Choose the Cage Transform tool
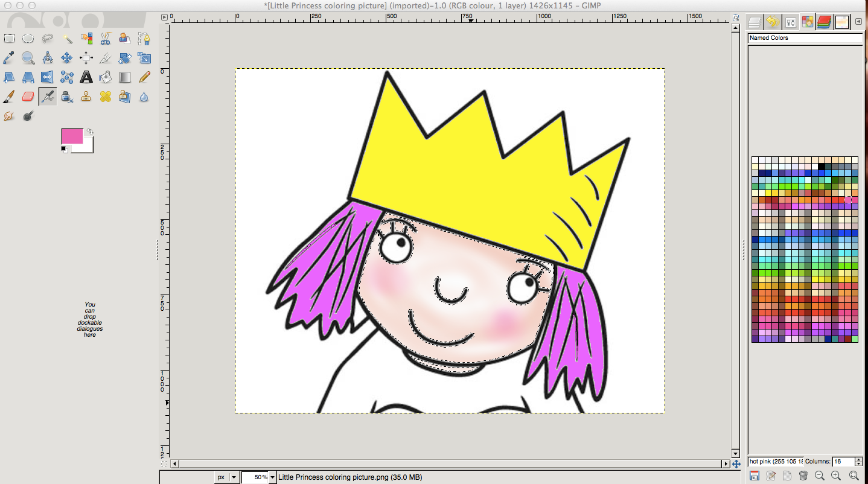868x484 pixels. coord(67,77)
